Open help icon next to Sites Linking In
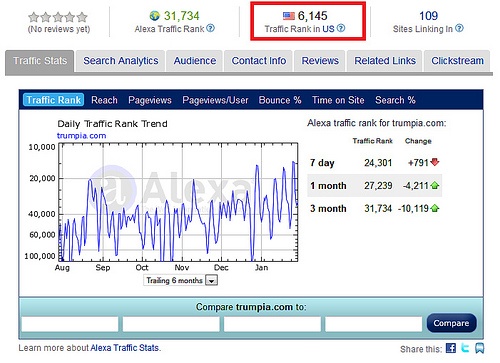Screen dimensions: 500x363 tap(459, 28)
